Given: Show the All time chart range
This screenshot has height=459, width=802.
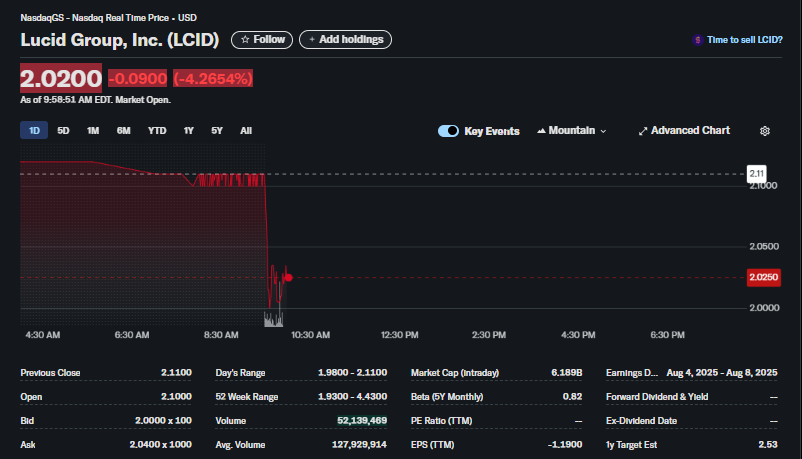Looking at the screenshot, I should tap(246, 130).
